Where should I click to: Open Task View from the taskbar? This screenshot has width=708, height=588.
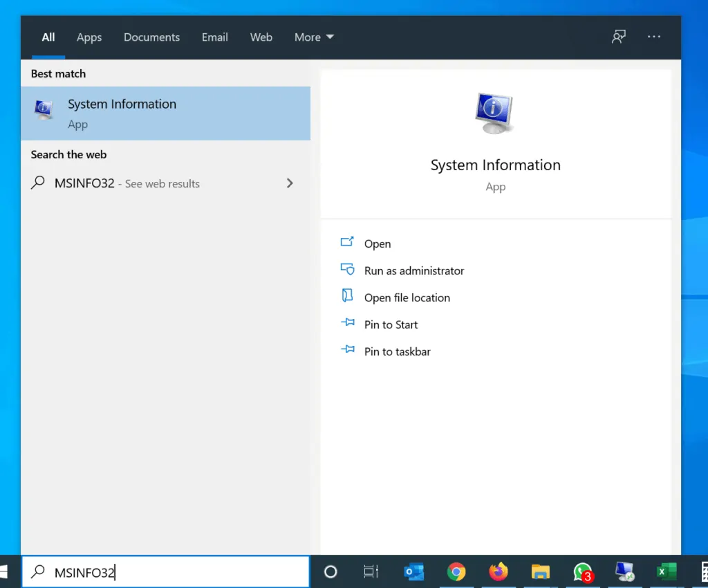pos(371,572)
